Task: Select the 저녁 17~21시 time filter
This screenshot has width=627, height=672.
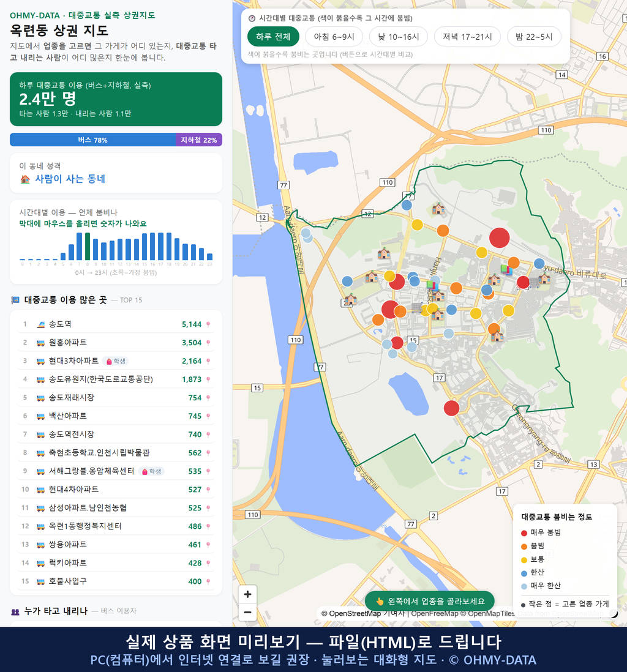Action: pyautogui.click(x=467, y=37)
